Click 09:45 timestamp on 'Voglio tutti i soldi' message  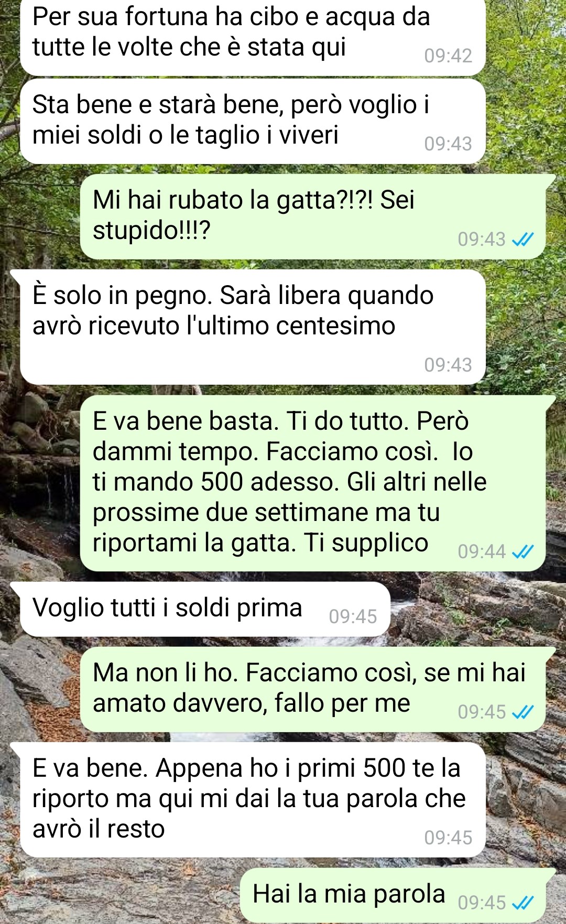pyautogui.click(x=353, y=616)
